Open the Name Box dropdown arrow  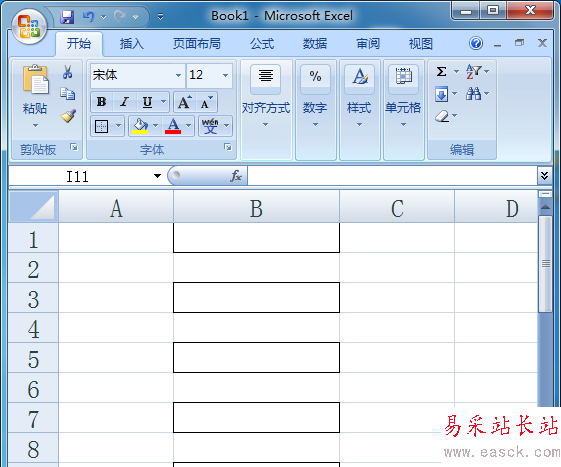click(157, 176)
